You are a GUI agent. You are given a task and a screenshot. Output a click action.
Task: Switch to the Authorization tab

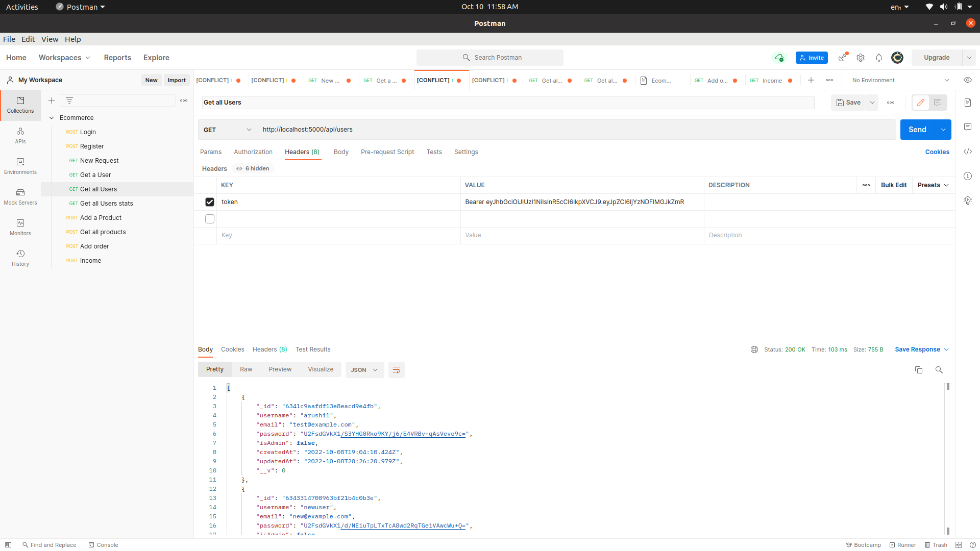pyautogui.click(x=253, y=152)
